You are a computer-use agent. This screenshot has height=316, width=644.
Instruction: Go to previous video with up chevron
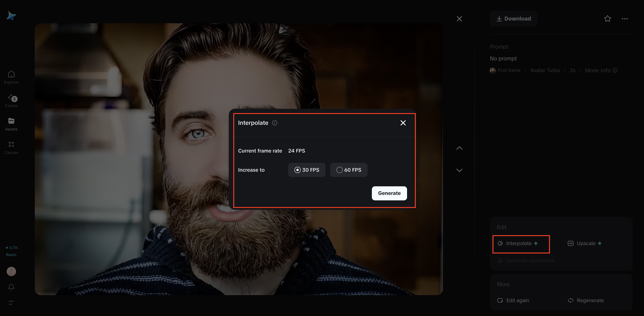pos(459,148)
